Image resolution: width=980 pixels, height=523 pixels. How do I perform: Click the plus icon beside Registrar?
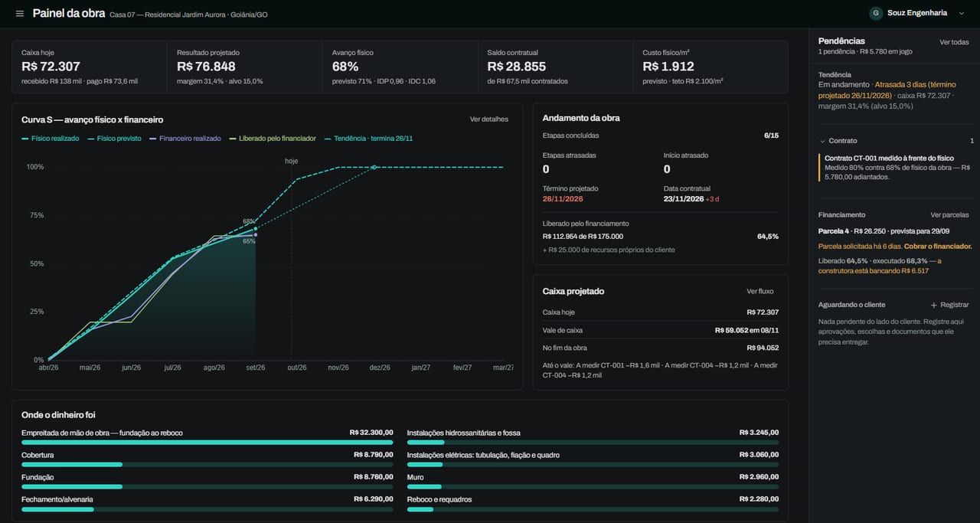point(933,305)
